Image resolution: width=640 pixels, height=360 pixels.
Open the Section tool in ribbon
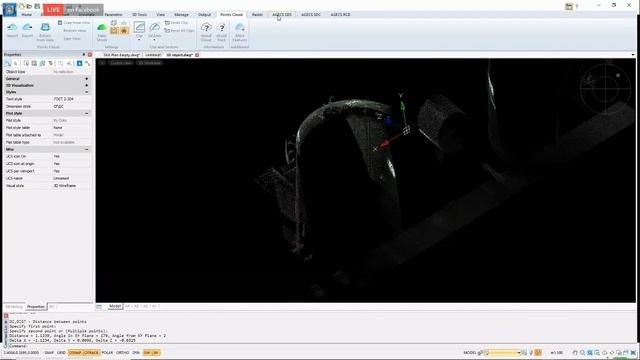[x=155, y=31]
